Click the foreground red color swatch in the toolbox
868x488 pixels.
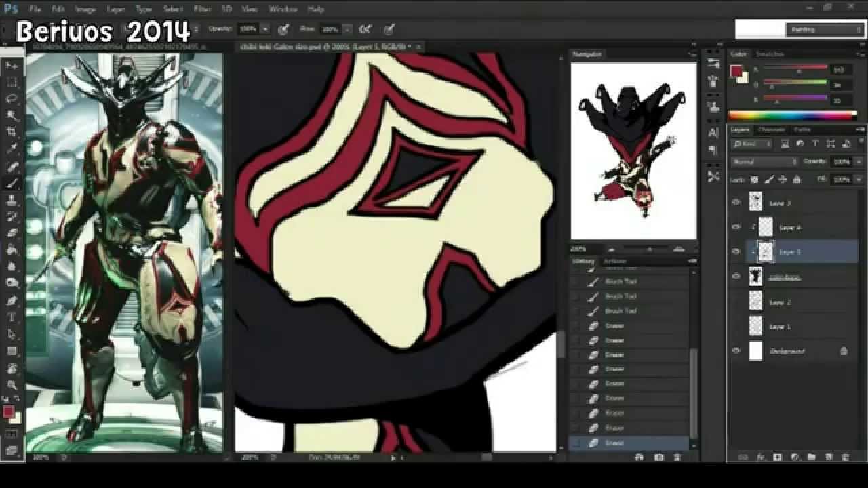click(x=8, y=411)
